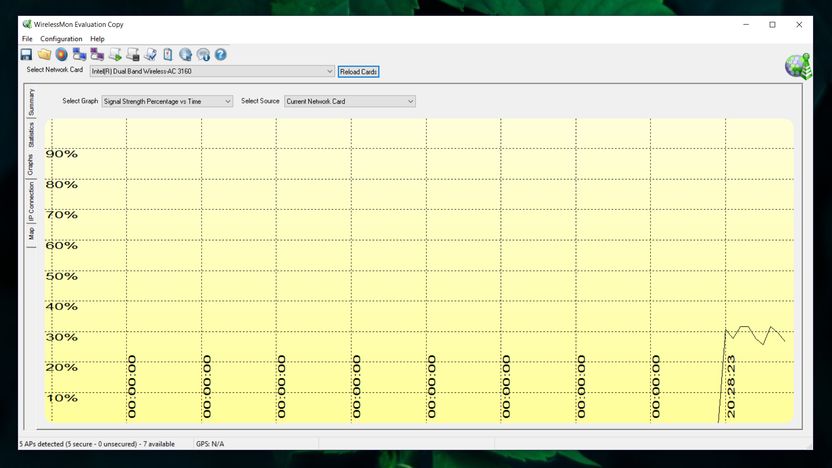Switch to the Map vertical tab
This screenshot has height=468, width=832.
tap(31, 234)
